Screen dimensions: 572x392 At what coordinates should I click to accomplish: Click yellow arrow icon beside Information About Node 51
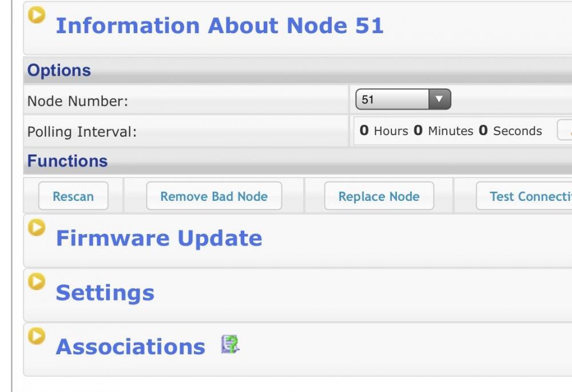pos(37,15)
